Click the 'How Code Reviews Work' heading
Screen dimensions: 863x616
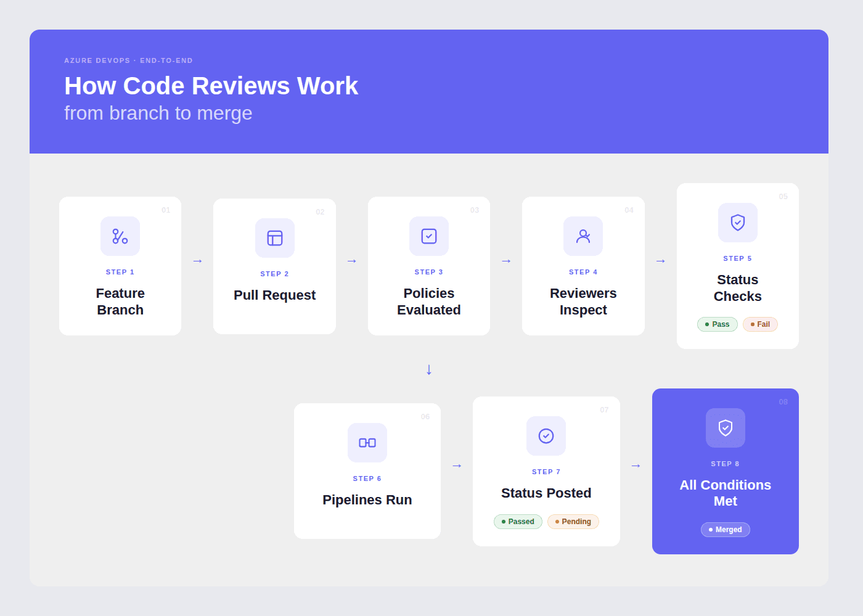click(211, 86)
